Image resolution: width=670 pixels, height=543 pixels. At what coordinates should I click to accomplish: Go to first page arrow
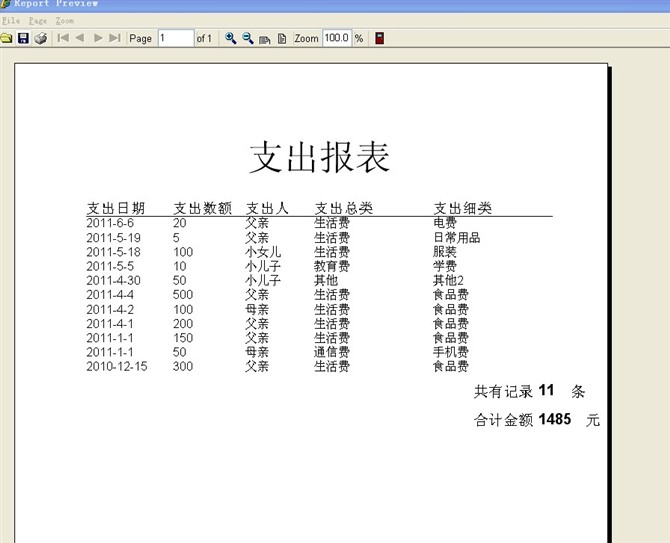(x=63, y=38)
